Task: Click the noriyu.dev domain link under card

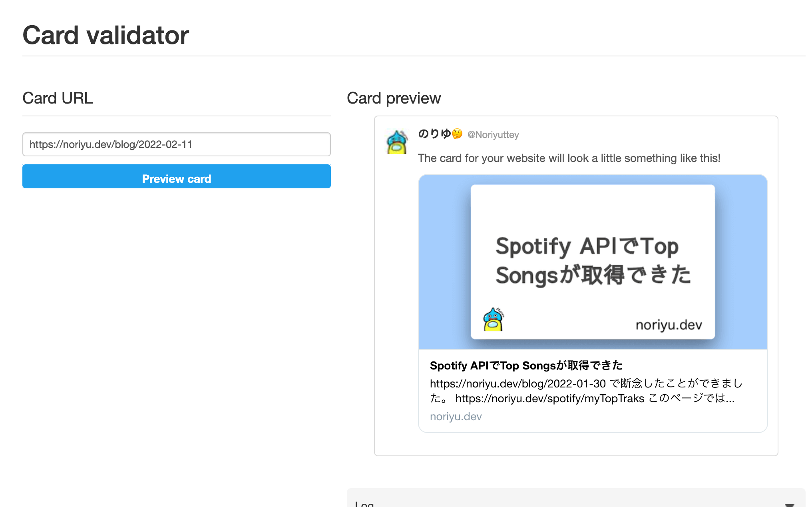Action: [x=456, y=417]
